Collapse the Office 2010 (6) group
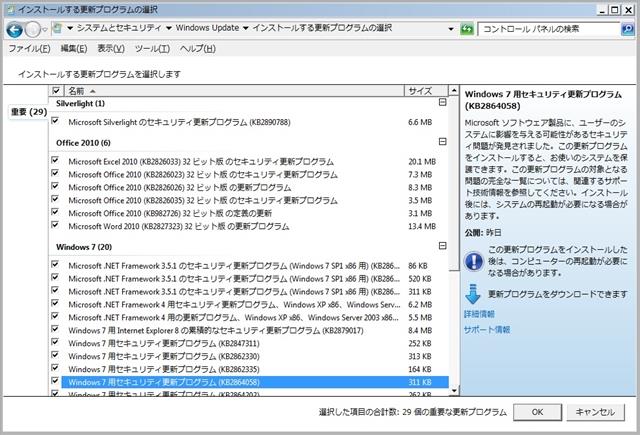640x435 pixels. (x=442, y=142)
